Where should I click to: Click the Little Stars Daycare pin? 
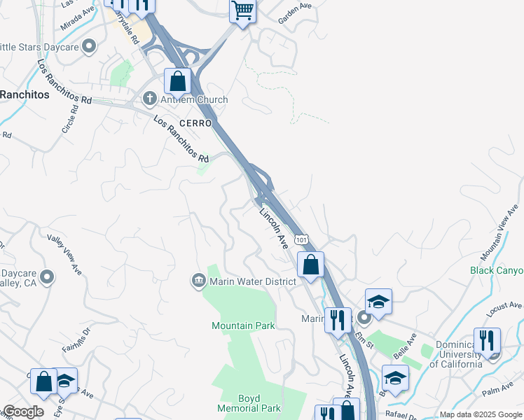tap(89, 47)
